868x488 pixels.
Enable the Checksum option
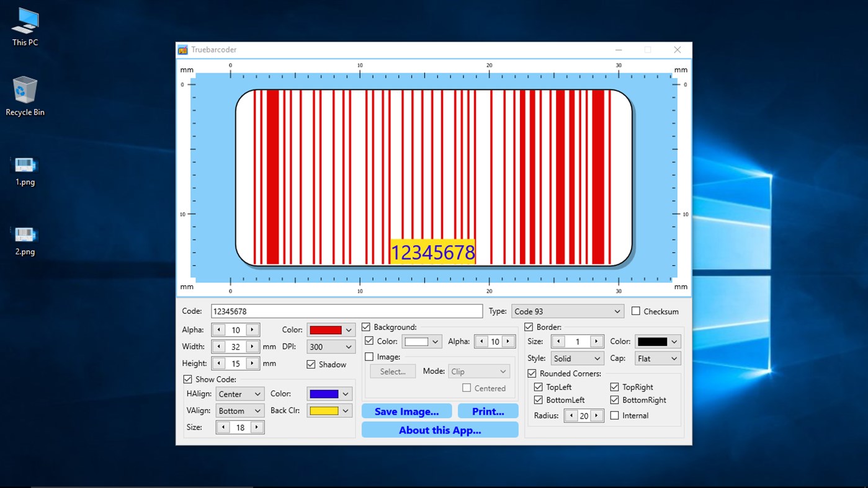tap(637, 311)
